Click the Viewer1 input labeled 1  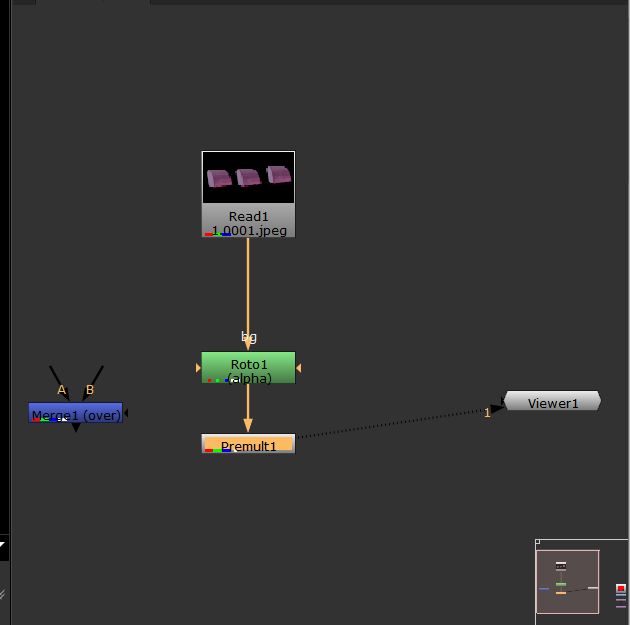(487, 413)
